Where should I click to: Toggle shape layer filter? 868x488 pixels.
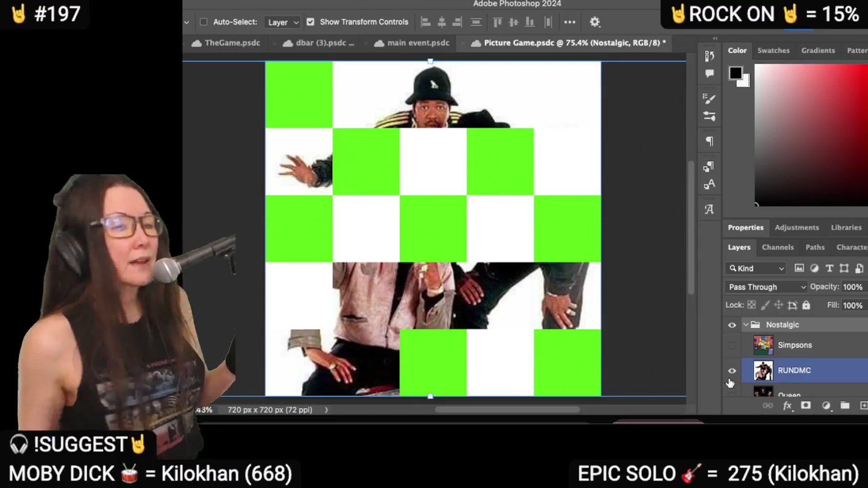(844, 268)
